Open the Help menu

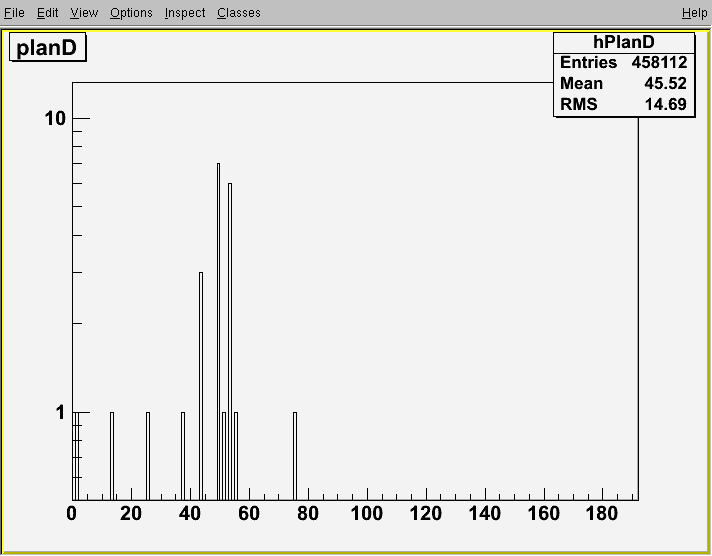(x=694, y=13)
